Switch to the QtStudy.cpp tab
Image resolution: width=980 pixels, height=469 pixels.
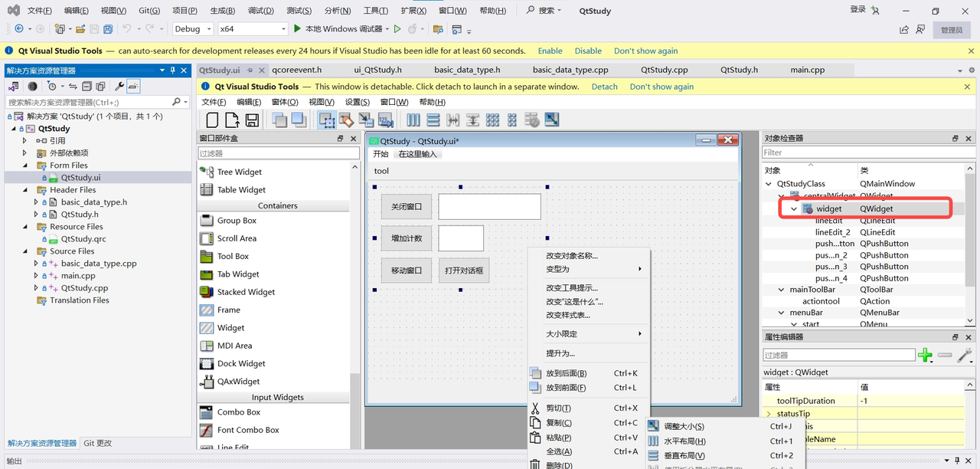pyautogui.click(x=664, y=70)
